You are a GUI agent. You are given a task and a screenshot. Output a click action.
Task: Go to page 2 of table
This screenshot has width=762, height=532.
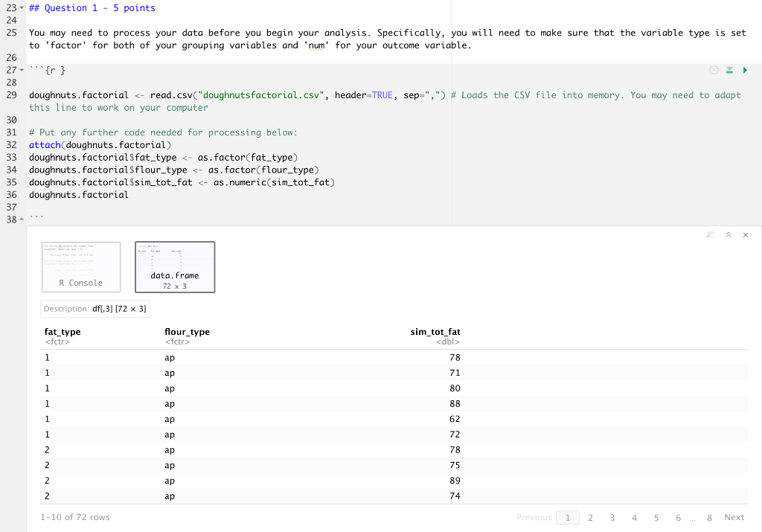[590, 518]
